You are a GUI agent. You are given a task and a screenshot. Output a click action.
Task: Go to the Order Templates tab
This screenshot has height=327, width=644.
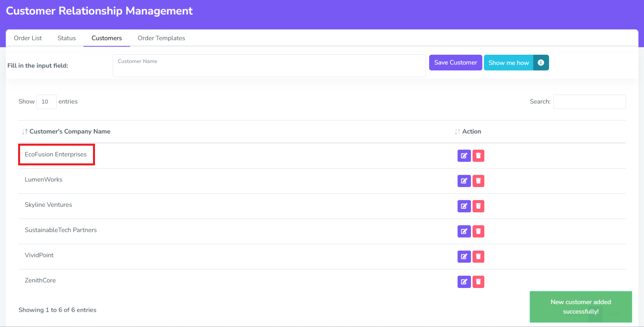161,38
